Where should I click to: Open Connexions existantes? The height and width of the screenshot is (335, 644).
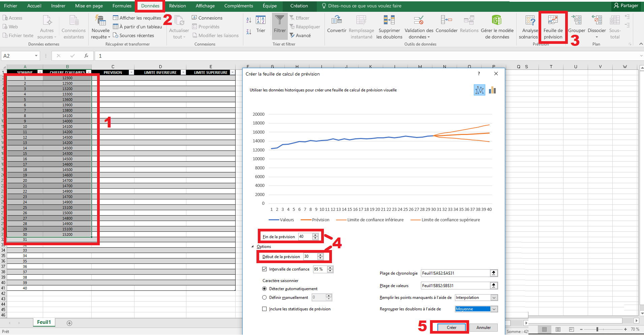coord(74,27)
